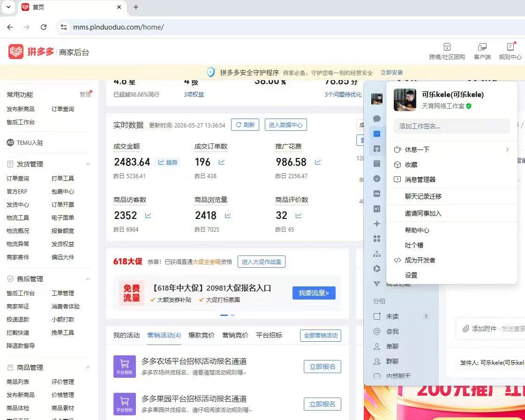
Task: Click 进入大促作战室 button
Action: pyautogui.click(x=262, y=262)
